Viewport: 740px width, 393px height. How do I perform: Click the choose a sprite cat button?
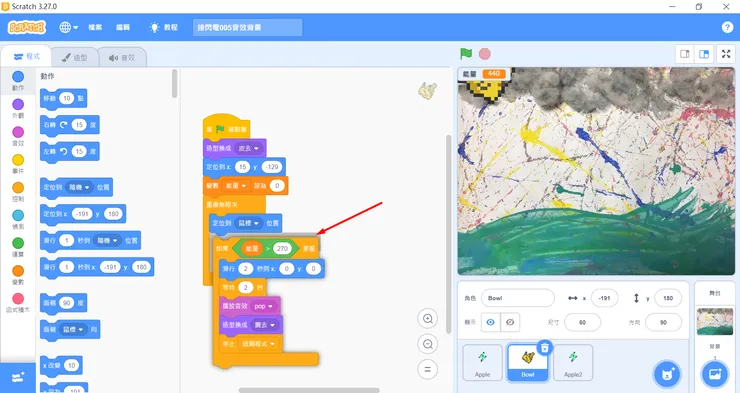(667, 375)
